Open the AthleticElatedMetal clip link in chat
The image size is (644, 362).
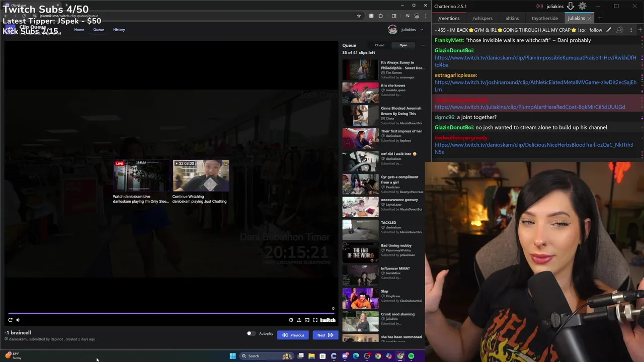coord(535,86)
